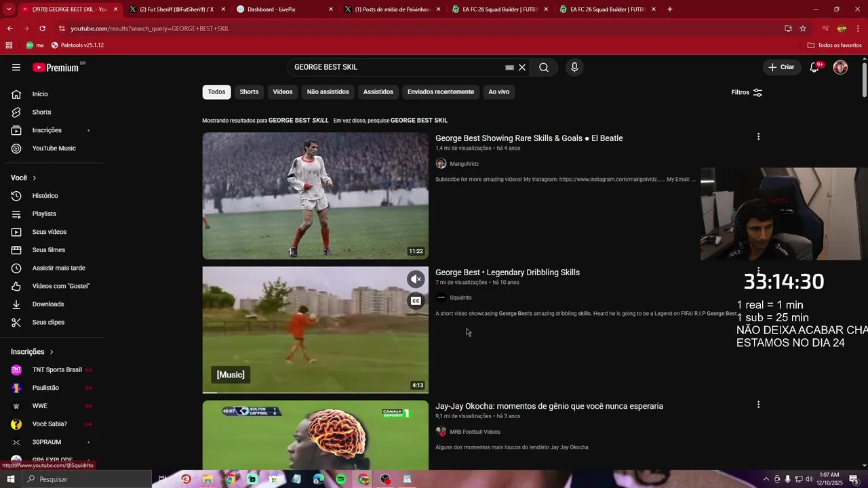Screen dimensions: 868x488
Task: Unmute the Legendary Dribbling preview
Action: [416, 279]
